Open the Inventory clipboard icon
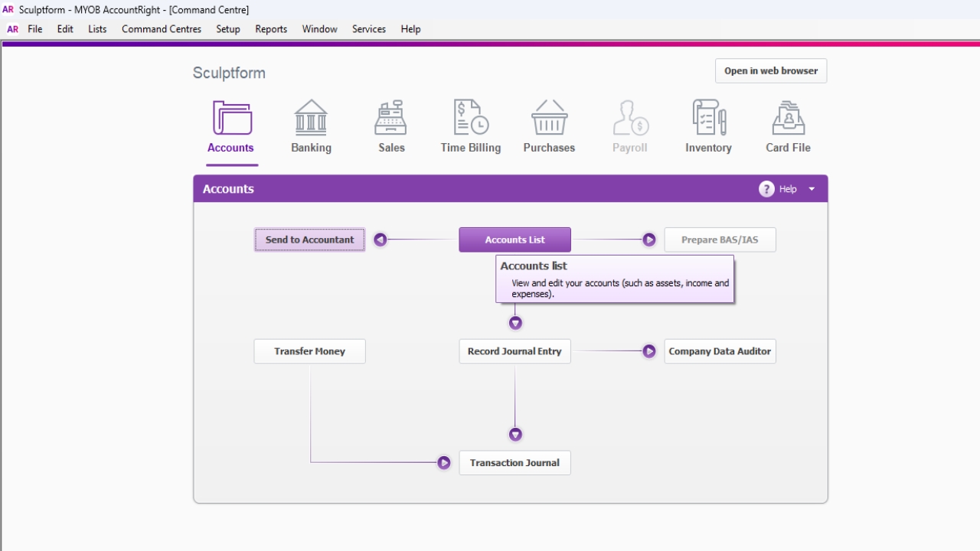This screenshot has width=980, height=551. tap(709, 119)
